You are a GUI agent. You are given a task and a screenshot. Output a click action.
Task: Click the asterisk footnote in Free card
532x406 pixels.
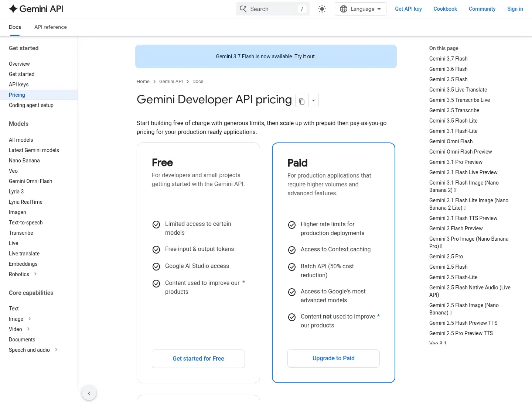pos(243,282)
